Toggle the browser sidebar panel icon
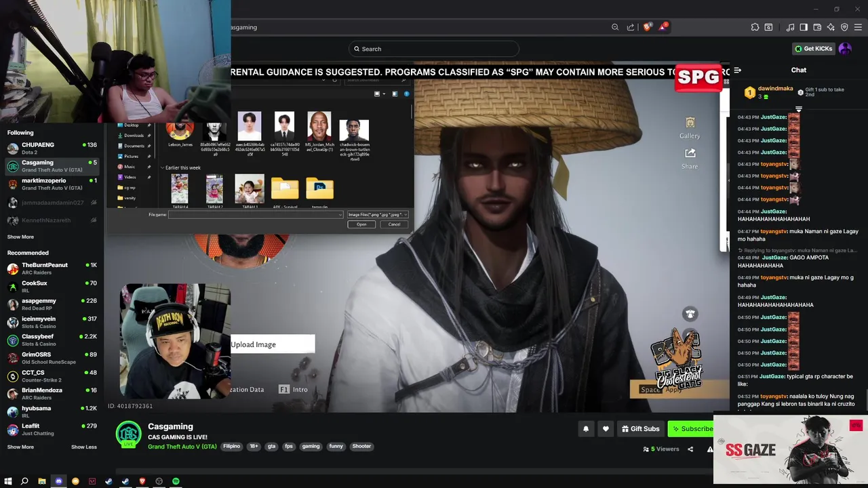This screenshot has width=868, height=488. pos(804,27)
